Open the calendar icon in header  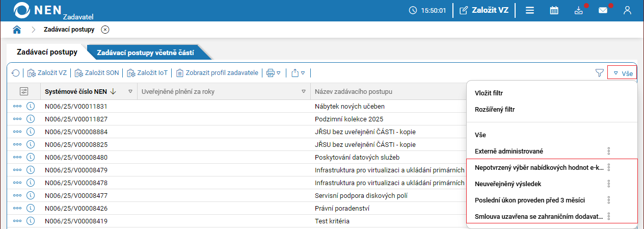click(x=554, y=10)
